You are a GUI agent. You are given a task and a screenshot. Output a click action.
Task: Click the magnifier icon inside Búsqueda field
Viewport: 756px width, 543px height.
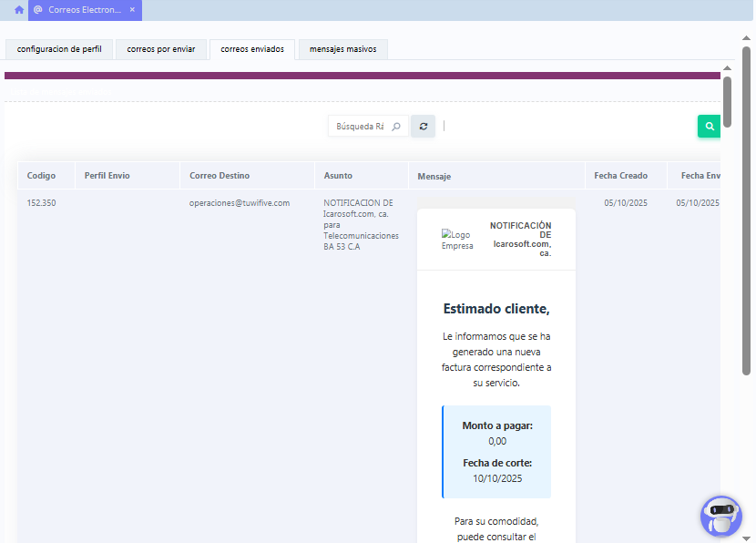(396, 127)
